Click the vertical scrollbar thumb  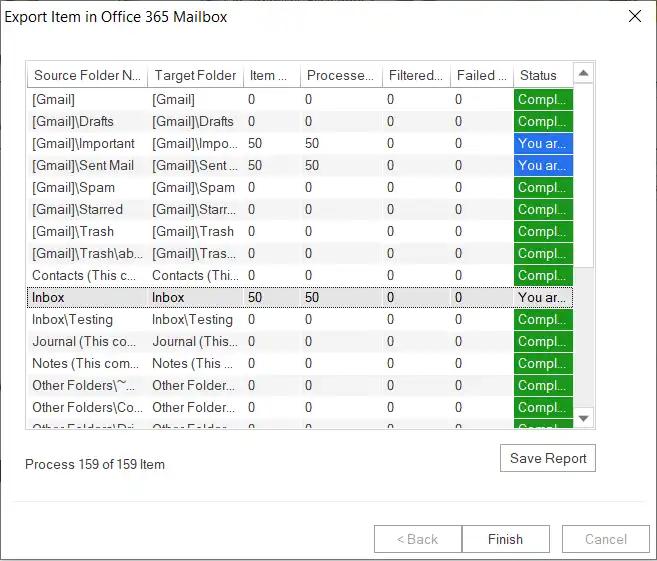tap(583, 175)
